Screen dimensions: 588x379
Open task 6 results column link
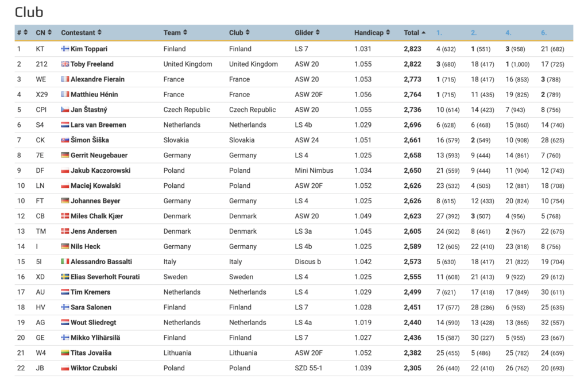(x=544, y=33)
